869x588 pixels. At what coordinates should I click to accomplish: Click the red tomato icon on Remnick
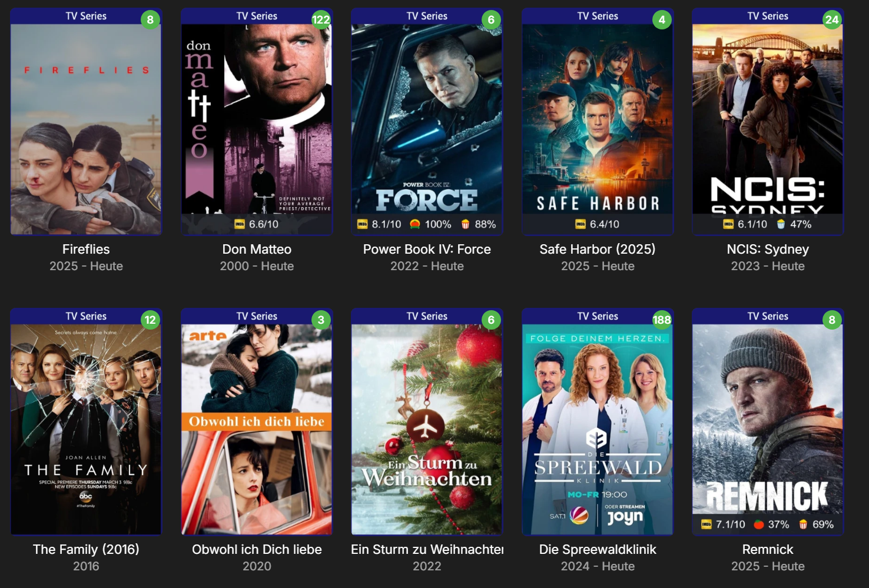(x=758, y=524)
